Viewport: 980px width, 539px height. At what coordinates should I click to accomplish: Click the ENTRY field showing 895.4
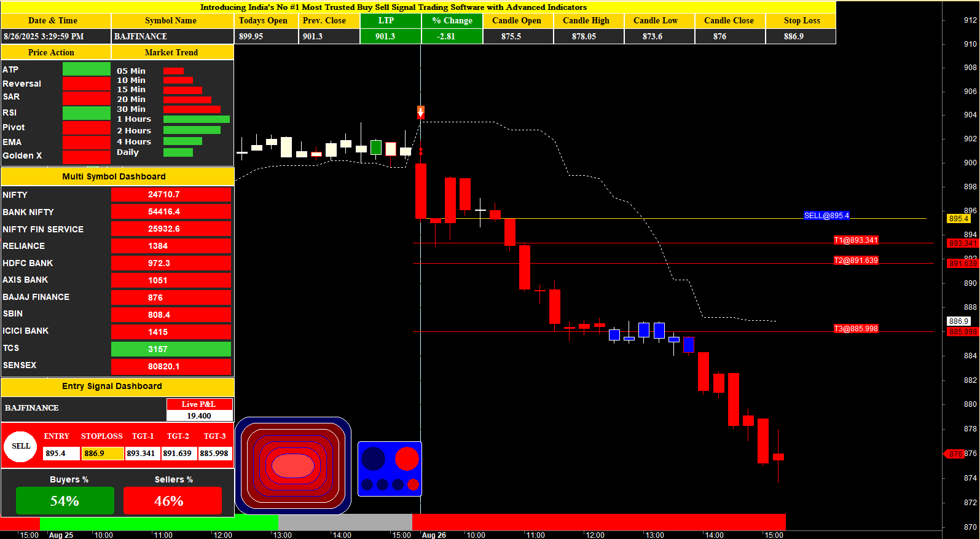click(x=61, y=454)
